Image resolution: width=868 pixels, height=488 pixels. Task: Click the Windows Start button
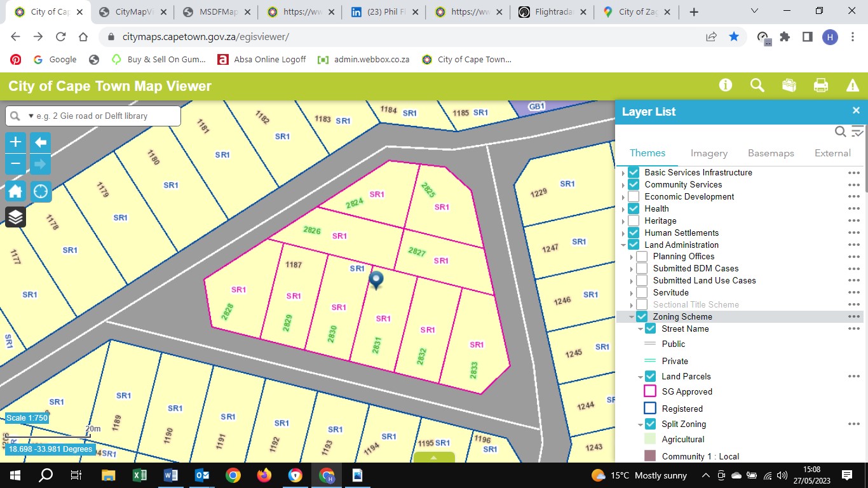tap(15, 475)
